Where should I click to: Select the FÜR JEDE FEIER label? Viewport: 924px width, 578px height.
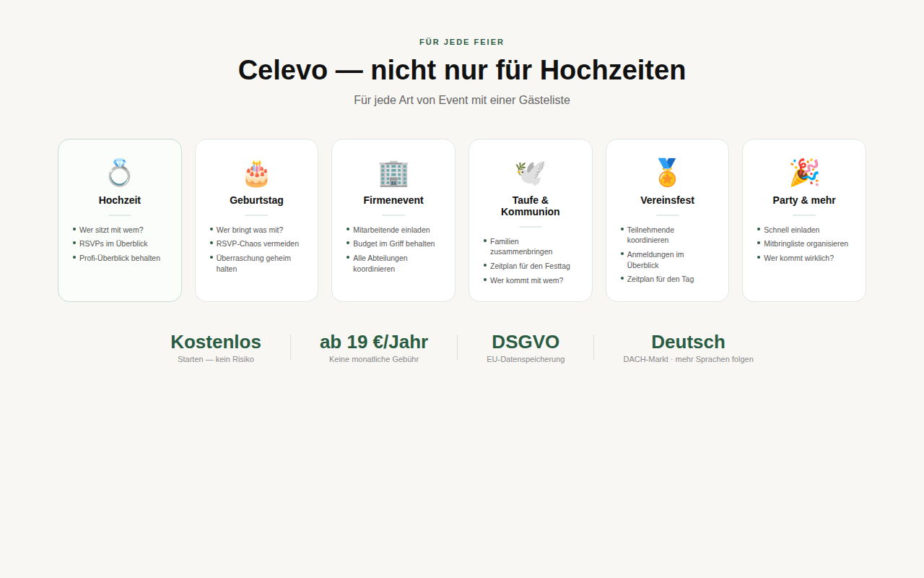tap(461, 42)
